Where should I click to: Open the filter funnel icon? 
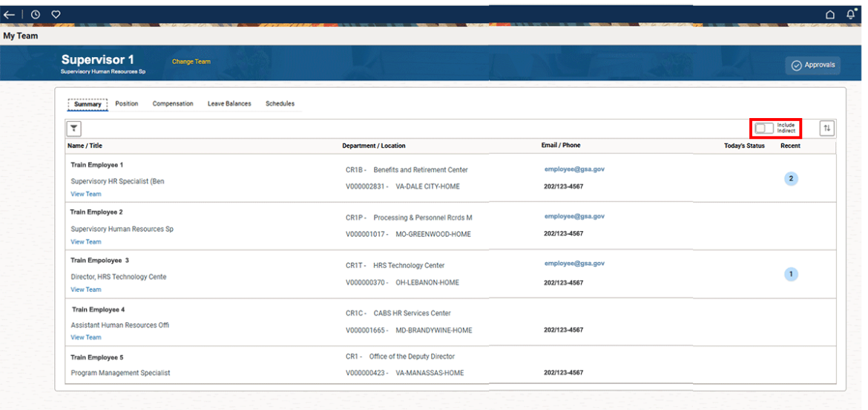pos(74,128)
